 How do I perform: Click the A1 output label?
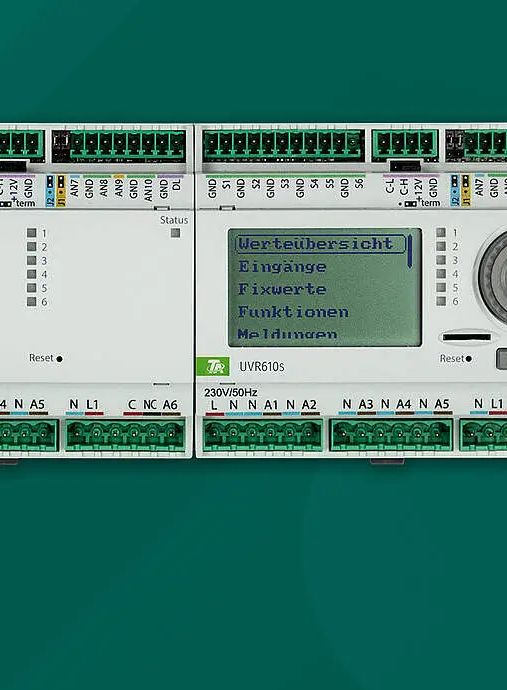tap(272, 405)
